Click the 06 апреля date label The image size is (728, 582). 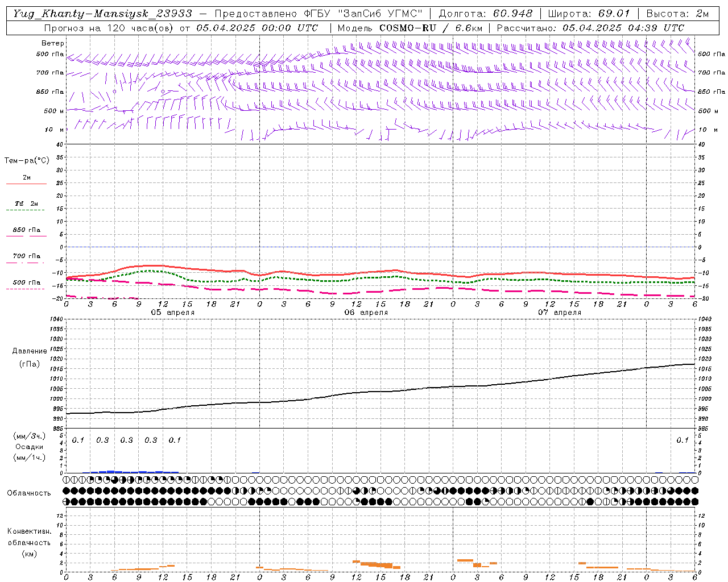pyautogui.click(x=366, y=313)
